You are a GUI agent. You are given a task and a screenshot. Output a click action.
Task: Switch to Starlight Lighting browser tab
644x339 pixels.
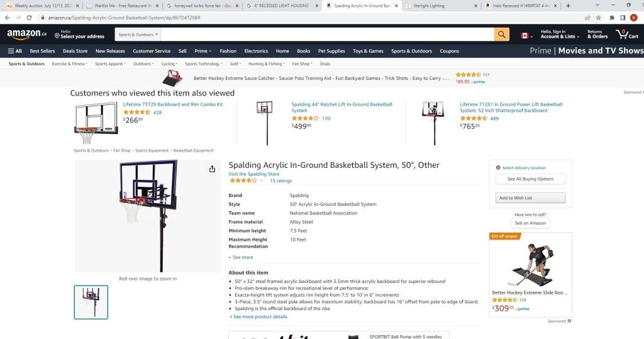pos(440,6)
